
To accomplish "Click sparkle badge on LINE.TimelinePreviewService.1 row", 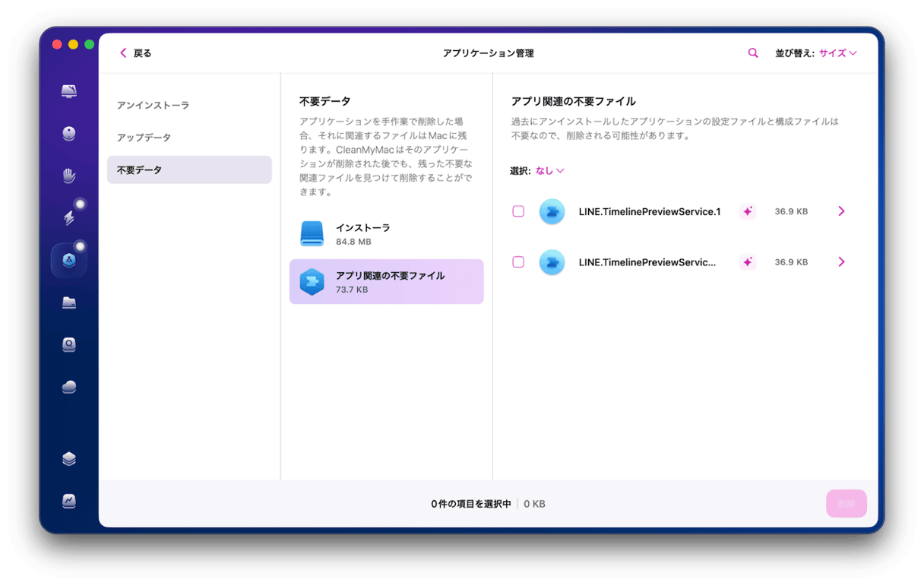I will point(748,211).
